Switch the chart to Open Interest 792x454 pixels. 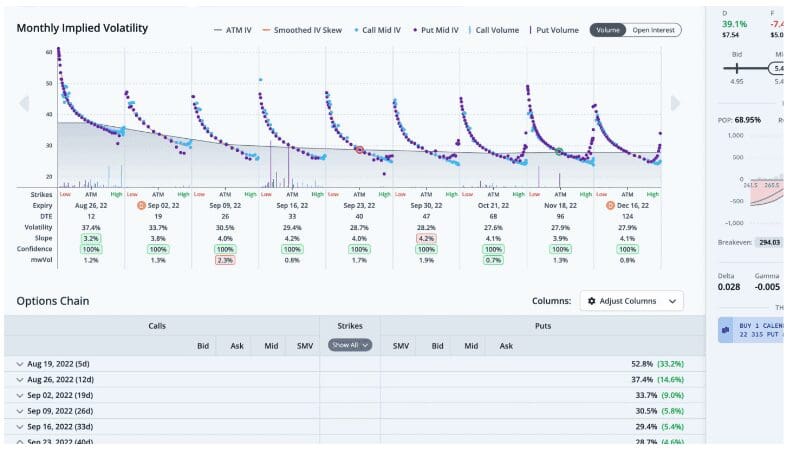coord(654,30)
